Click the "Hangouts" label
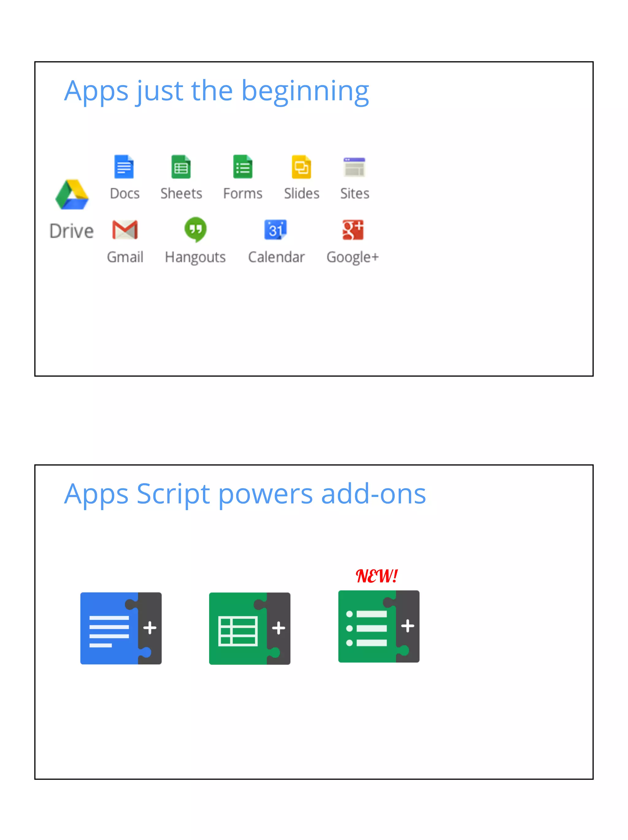The image size is (628, 840). (x=195, y=258)
